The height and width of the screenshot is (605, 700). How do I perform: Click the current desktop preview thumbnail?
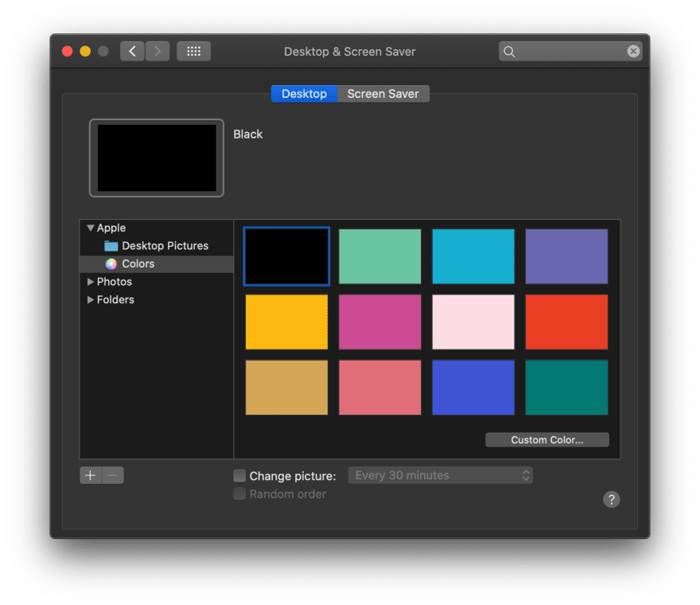[x=157, y=158]
